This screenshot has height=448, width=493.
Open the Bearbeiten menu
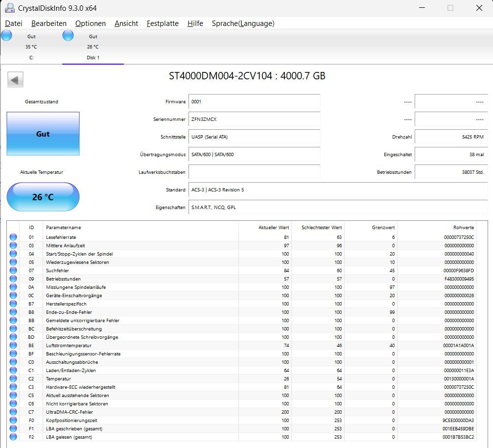click(x=49, y=24)
